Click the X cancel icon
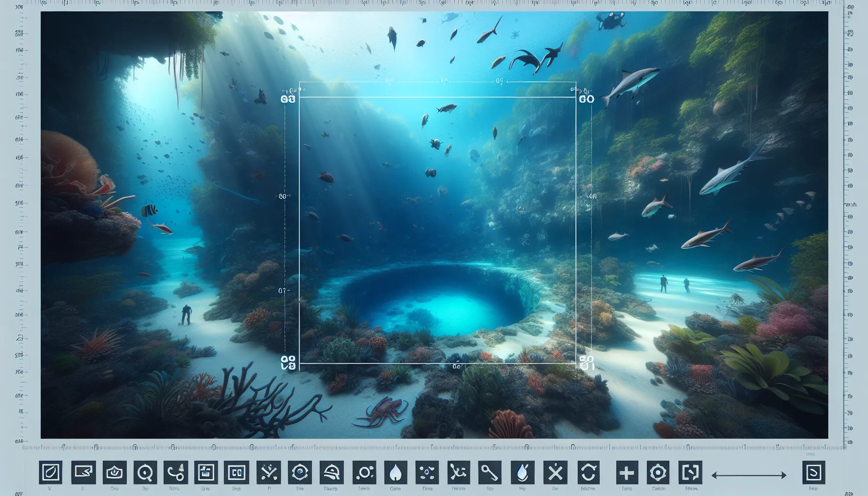Screen dimensions: 868x496 pyautogui.click(x=556, y=471)
